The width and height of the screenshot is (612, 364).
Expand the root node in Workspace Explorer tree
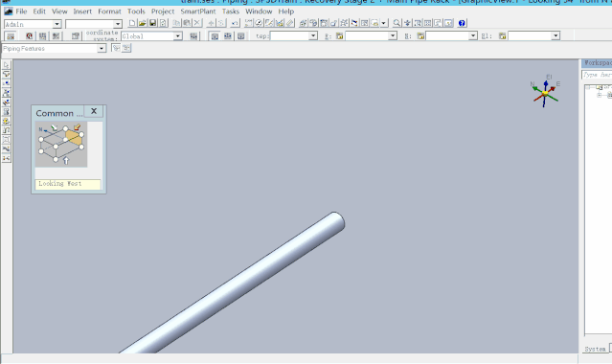click(588, 87)
